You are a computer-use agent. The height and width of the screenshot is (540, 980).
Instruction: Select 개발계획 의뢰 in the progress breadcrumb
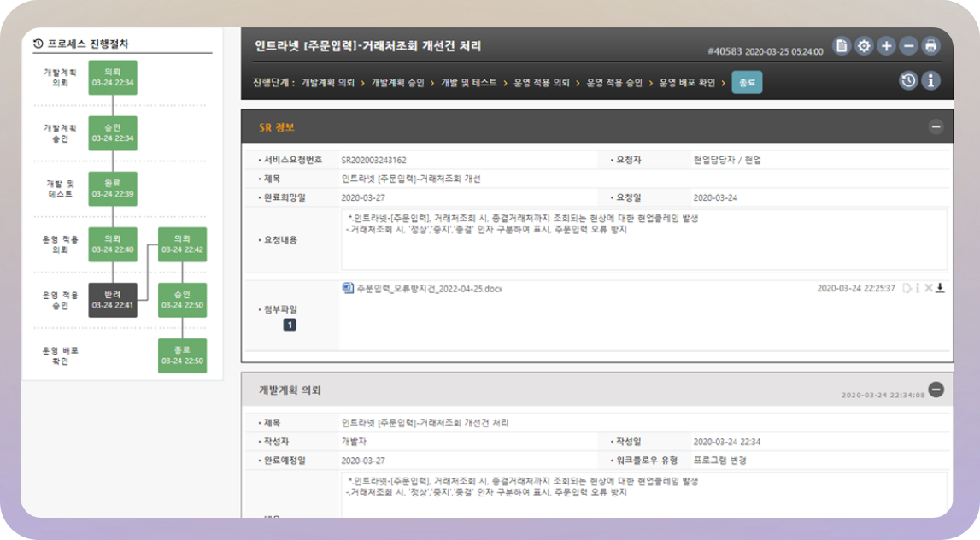(x=327, y=83)
